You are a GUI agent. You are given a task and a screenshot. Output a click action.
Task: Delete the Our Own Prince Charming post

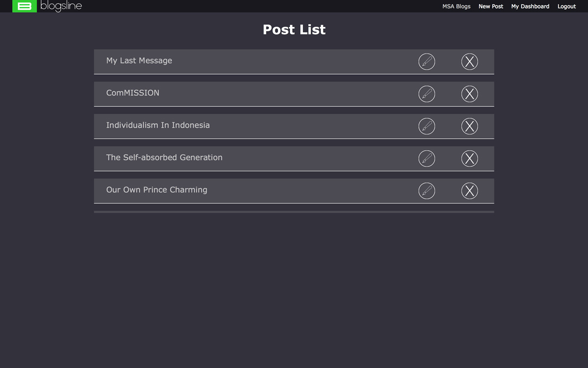pos(469,191)
